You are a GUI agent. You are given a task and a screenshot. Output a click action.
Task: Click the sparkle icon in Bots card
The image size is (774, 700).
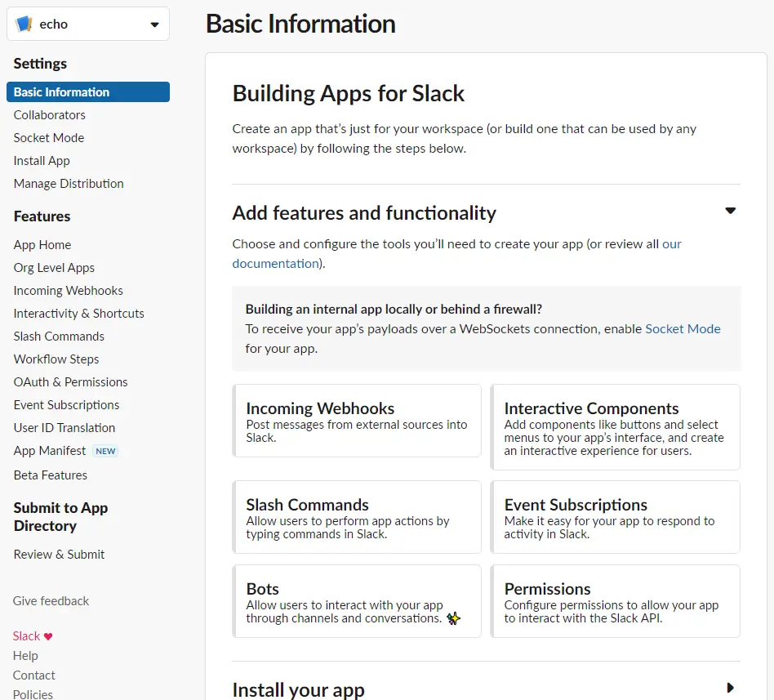453,618
